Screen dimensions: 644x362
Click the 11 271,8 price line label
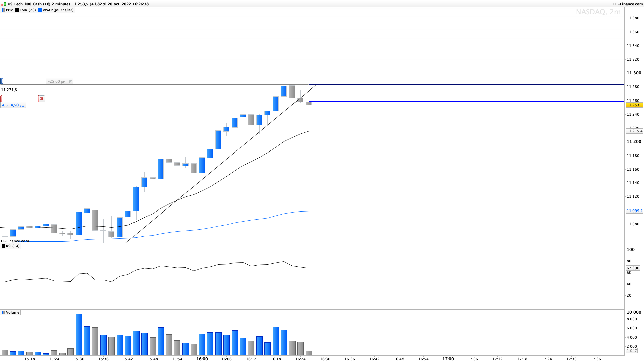[9, 90]
